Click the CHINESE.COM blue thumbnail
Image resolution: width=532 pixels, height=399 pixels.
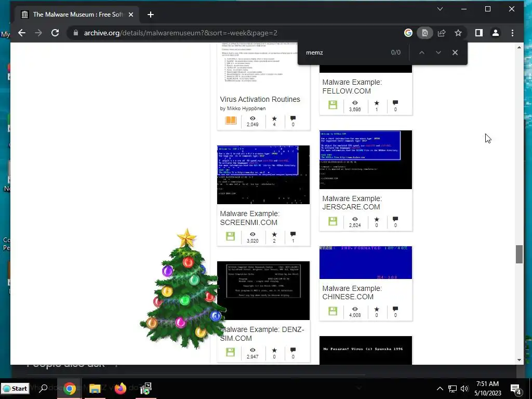[x=366, y=262]
